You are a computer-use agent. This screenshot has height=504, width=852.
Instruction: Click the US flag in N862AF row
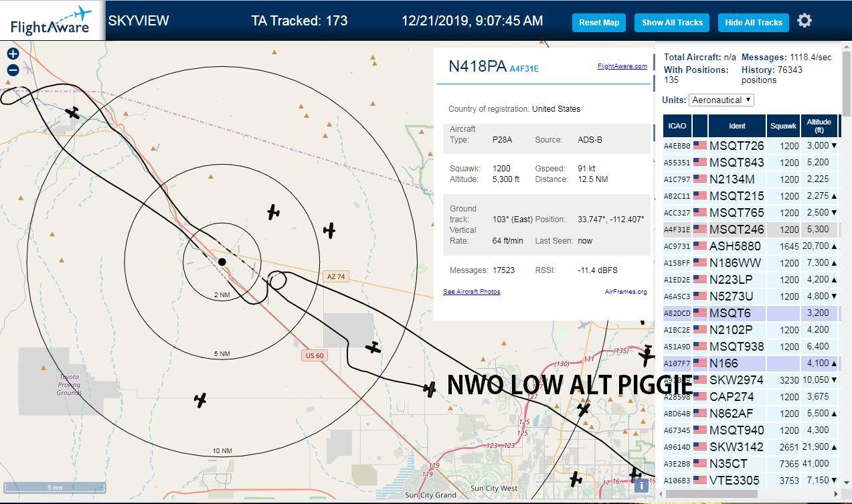(x=700, y=413)
